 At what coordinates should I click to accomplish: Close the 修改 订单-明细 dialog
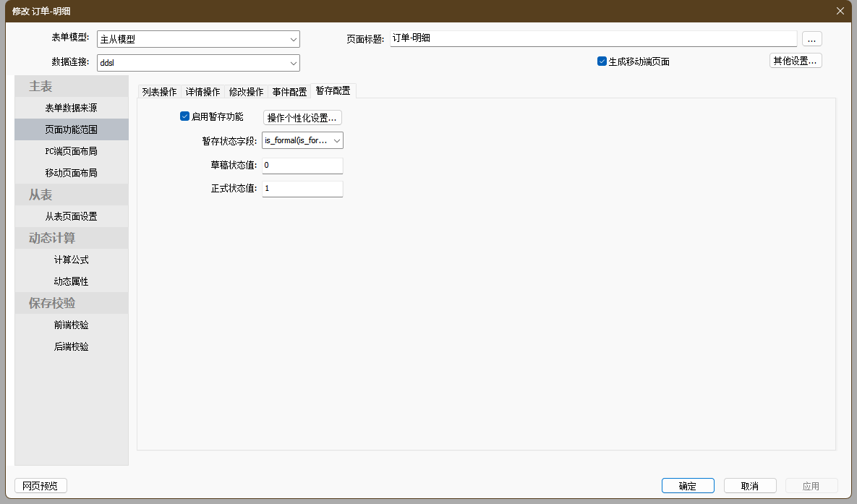(840, 11)
